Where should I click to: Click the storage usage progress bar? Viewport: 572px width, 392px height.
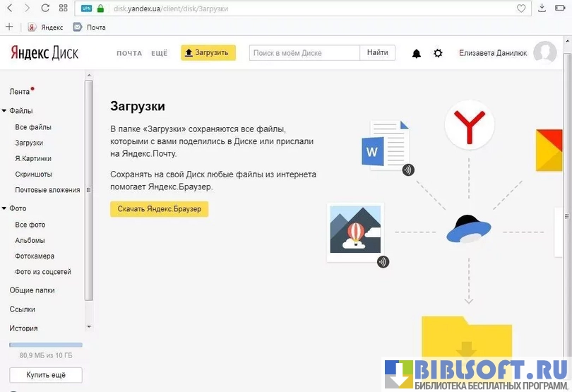coord(46,345)
